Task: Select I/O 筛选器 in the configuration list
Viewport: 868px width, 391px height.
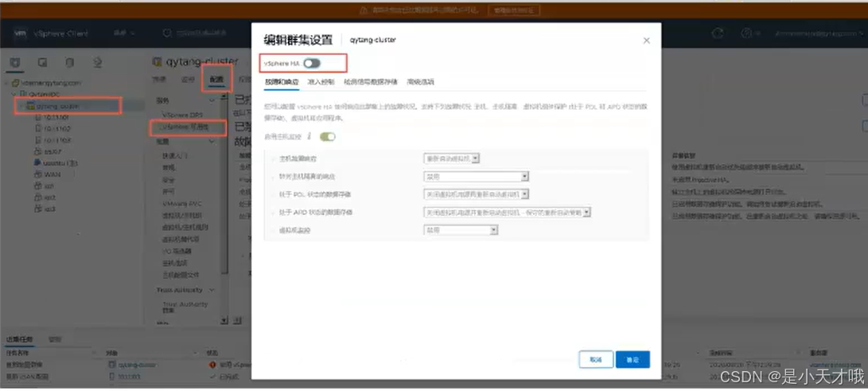Action: point(176,251)
